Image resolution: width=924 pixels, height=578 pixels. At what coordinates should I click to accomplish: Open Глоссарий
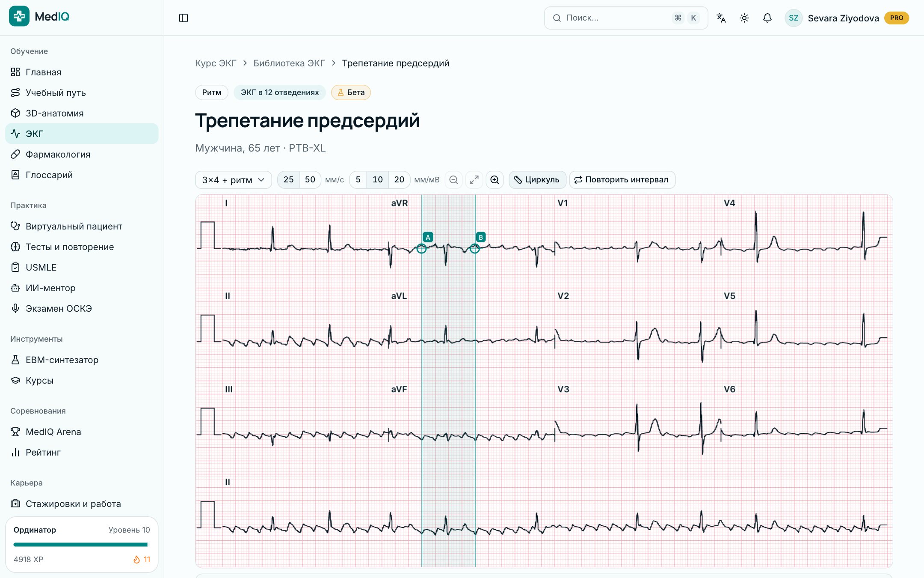82,175
